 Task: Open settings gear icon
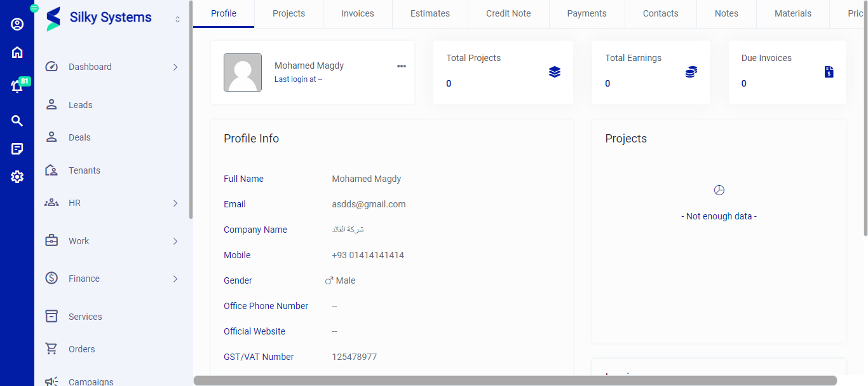click(x=17, y=177)
